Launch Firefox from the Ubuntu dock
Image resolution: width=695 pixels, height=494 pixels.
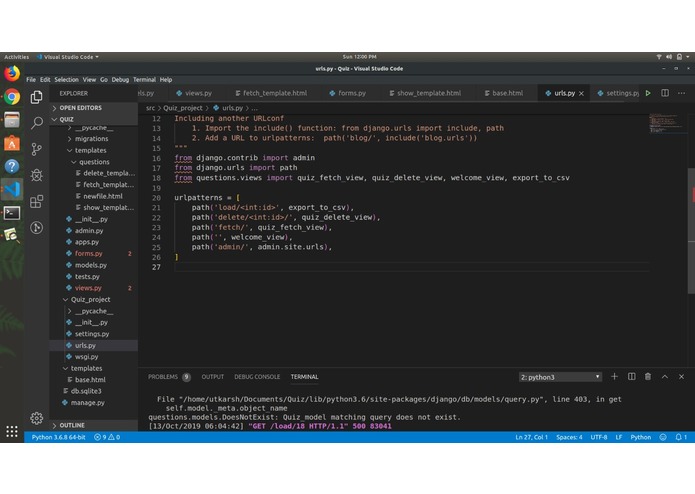click(12, 73)
